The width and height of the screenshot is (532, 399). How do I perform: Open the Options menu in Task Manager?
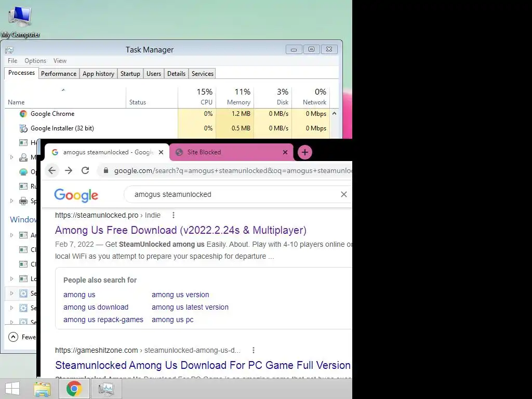click(x=35, y=61)
